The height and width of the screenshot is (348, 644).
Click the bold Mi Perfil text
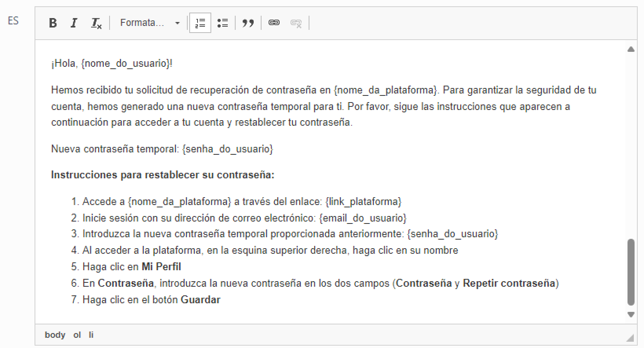pyautogui.click(x=161, y=267)
